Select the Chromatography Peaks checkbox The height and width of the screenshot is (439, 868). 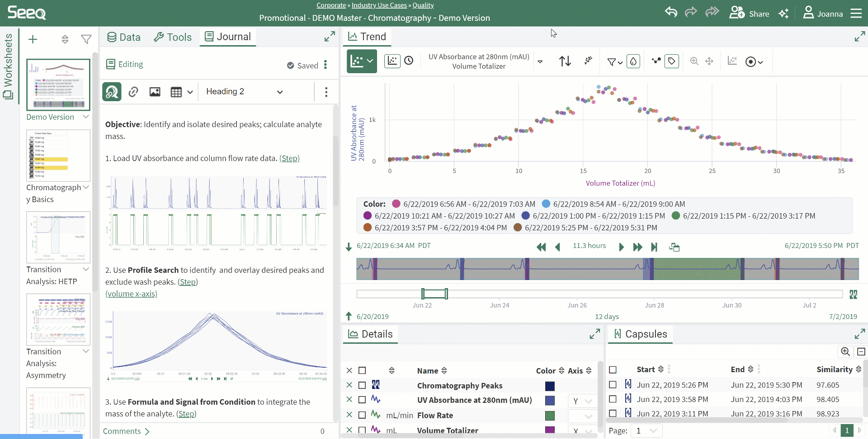click(x=362, y=385)
